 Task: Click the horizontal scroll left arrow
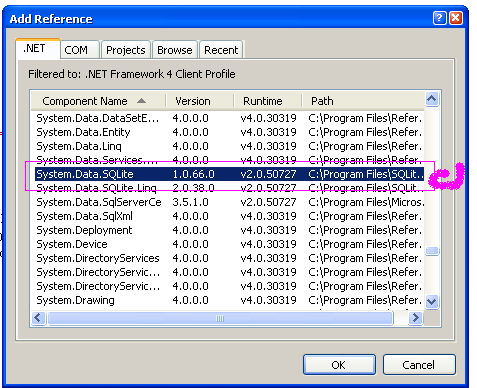[x=38, y=318]
